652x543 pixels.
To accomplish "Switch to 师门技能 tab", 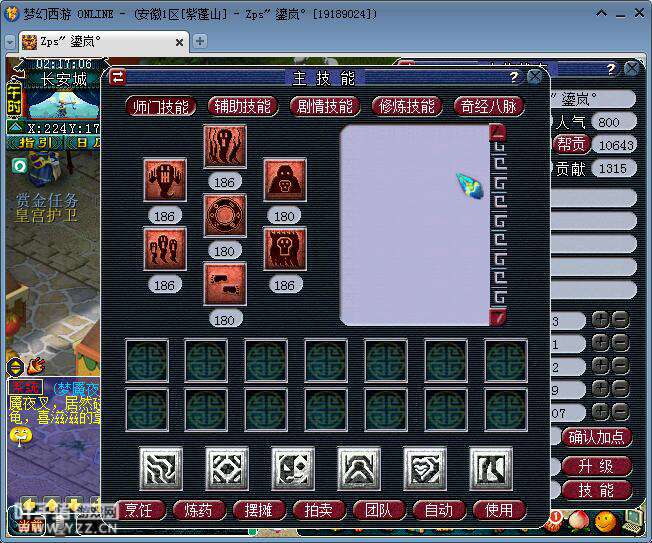I will click(161, 107).
